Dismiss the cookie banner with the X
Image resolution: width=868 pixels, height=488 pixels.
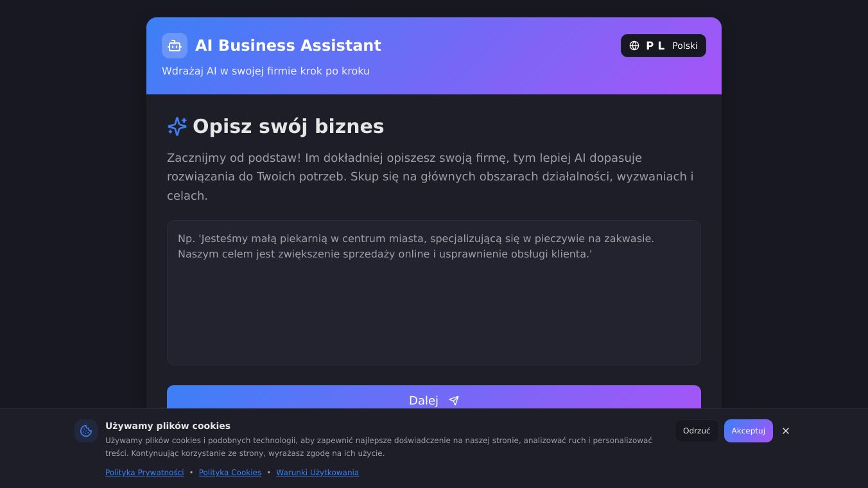click(x=786, y=431)
